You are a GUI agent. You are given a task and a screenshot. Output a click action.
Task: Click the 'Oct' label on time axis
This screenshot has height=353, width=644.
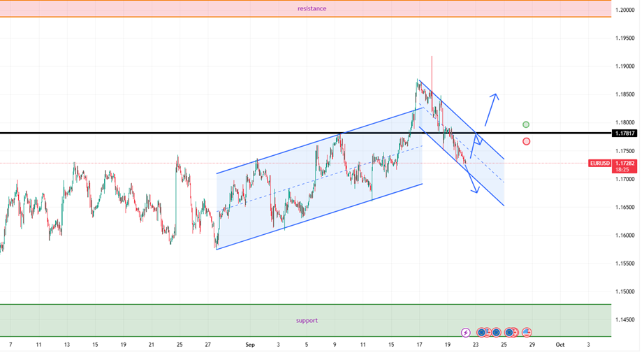point(559,345)
